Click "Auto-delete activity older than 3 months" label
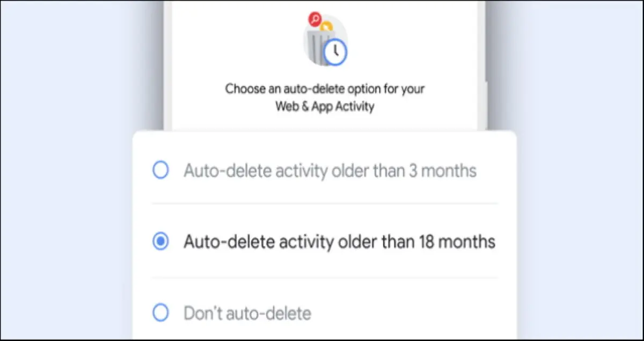The height and width of the screenshot is (341, 644). (330, 171)
